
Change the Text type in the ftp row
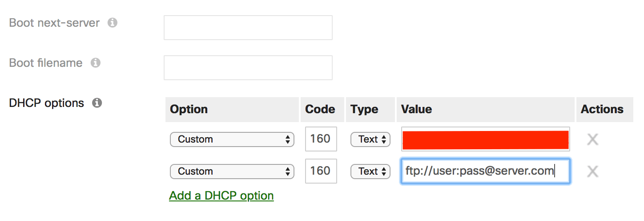tap(370, 172)
